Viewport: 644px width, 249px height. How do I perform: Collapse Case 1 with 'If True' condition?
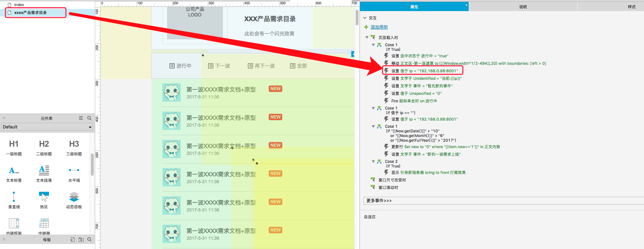tap(374, 45)
